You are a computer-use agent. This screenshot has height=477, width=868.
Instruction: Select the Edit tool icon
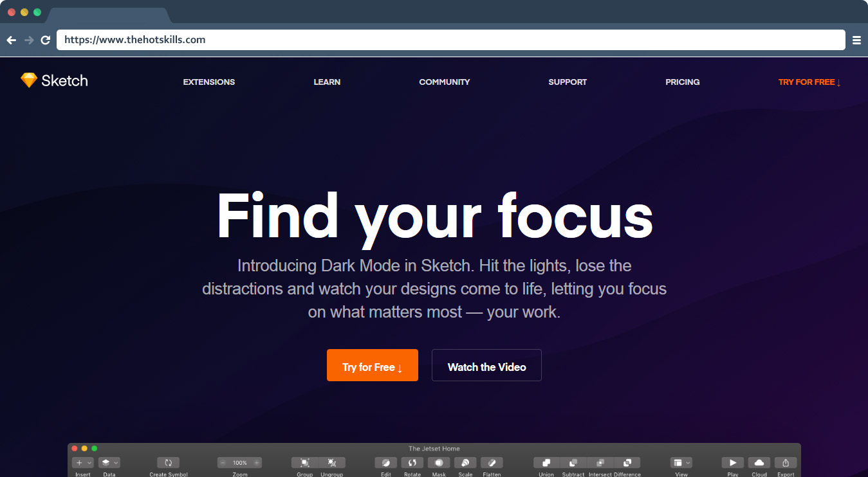coord(386,463)
